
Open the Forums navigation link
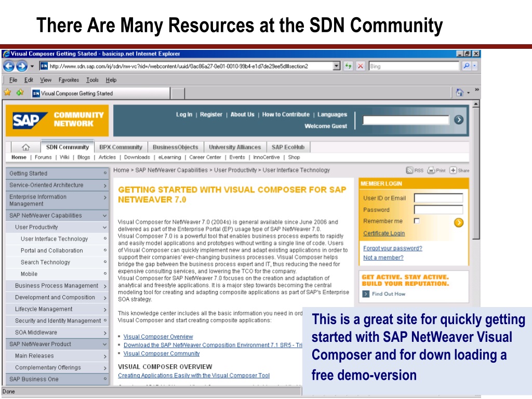pos(43,157)
